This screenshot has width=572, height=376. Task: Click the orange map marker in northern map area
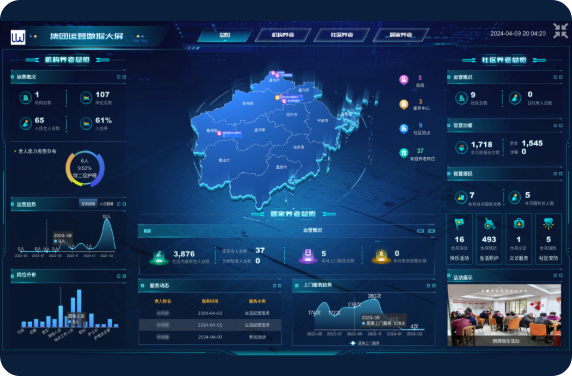click(x=277, y=97)
